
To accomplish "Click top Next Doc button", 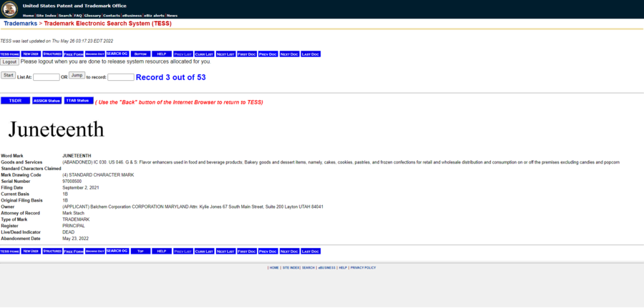I will coord(290,54).
